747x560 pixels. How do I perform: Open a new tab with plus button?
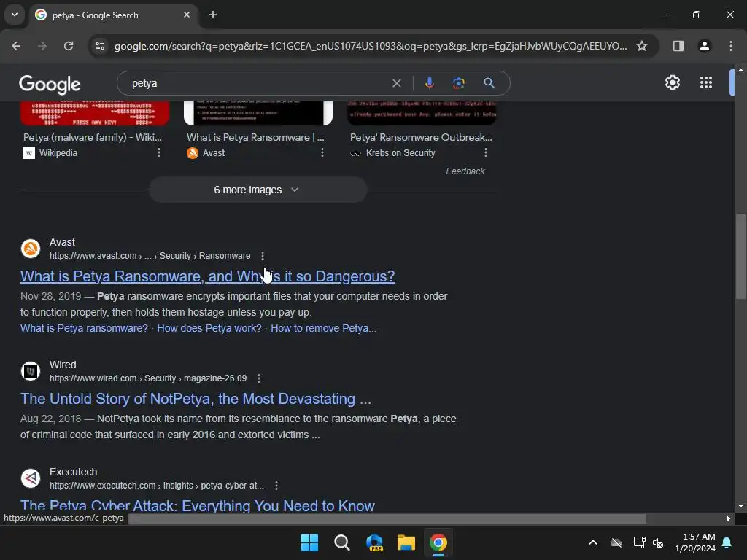213,15
